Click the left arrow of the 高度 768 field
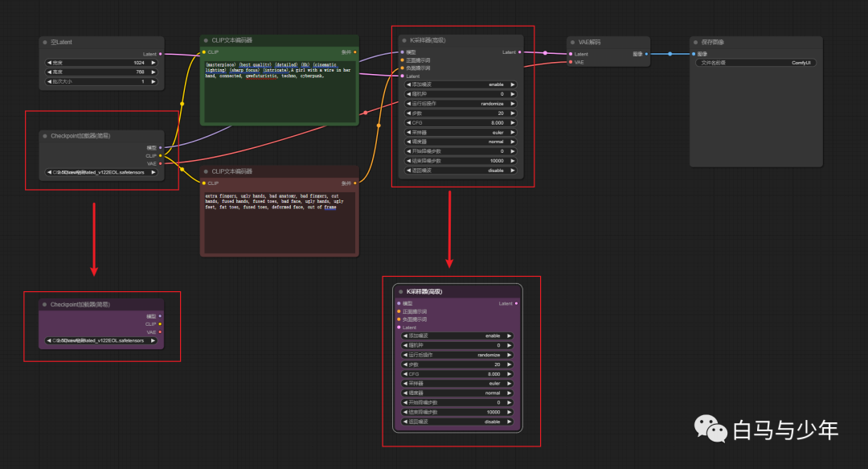Image resolution: width=868 pixels, height=469 pixels. [x=48, y=72]
